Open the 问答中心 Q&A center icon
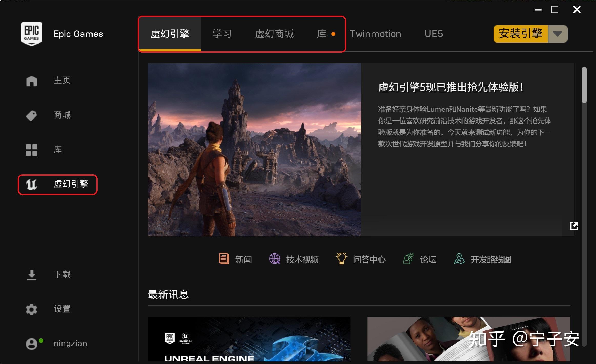Viewport: 596px width, 364px height. click(x=341, y=259)
